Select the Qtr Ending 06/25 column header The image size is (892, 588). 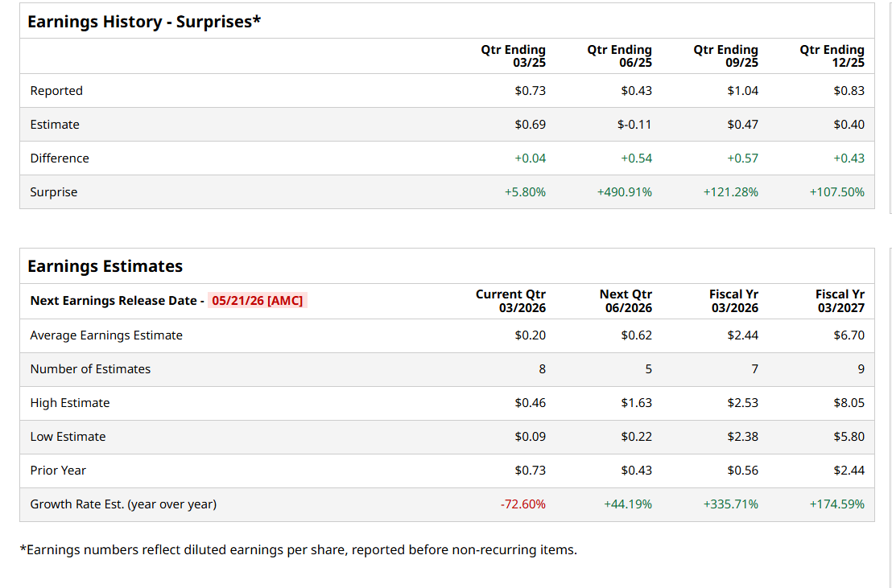(x=620, y=56)
